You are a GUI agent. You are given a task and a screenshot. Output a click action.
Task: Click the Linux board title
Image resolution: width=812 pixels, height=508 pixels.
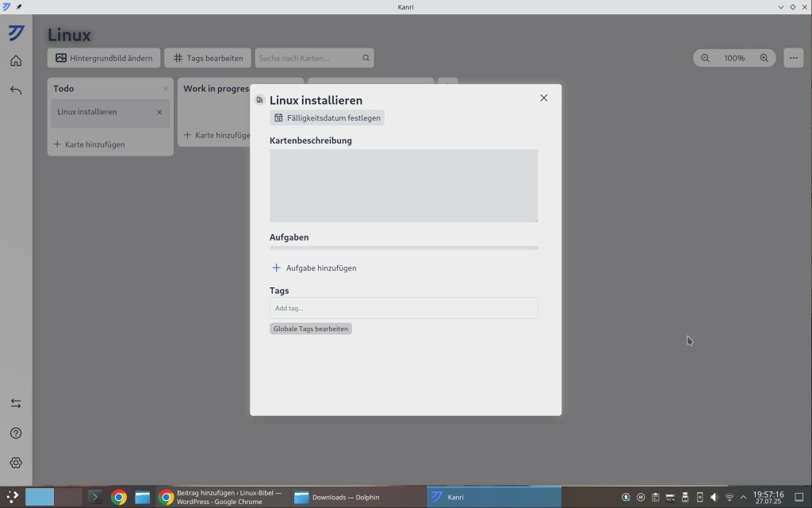[x=70, y=35]
